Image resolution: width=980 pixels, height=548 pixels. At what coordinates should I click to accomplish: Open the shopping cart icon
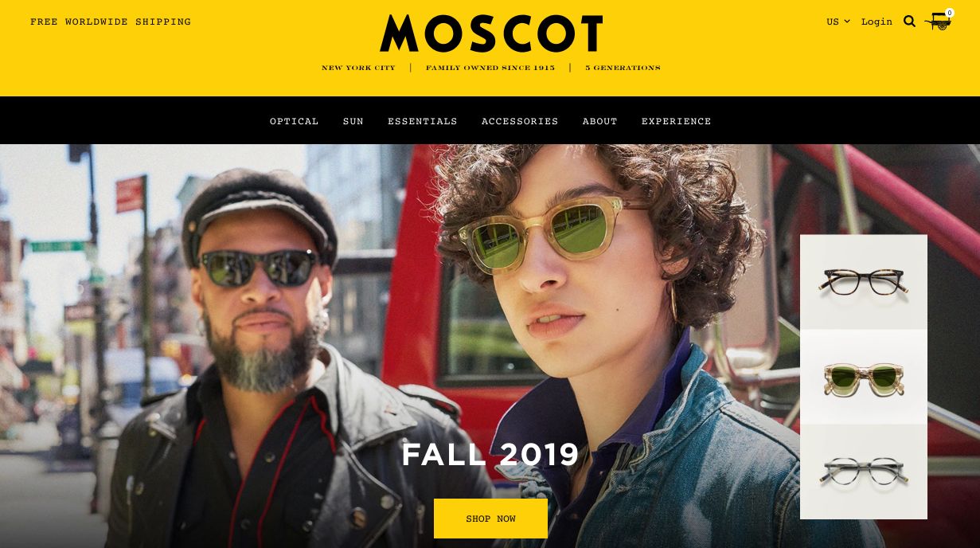click(939, 22)
